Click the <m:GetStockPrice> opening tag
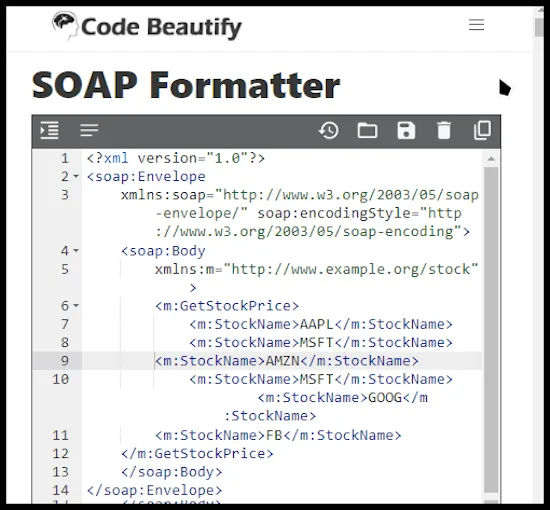The image size is (550, 510). pos(227,306)
